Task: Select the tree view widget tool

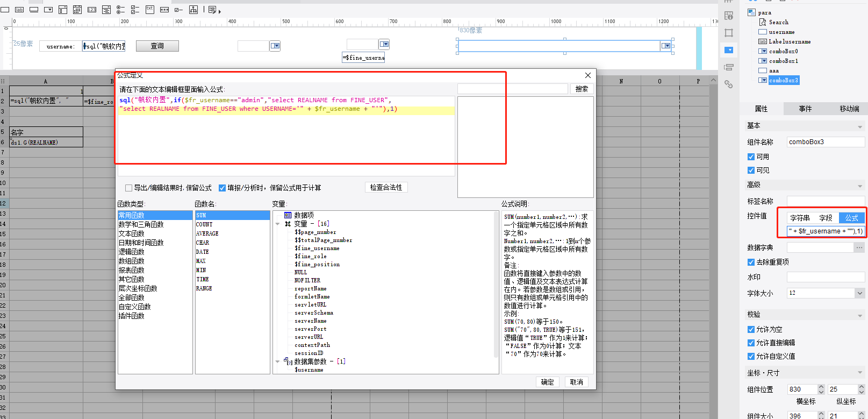Action: [193, 10]
